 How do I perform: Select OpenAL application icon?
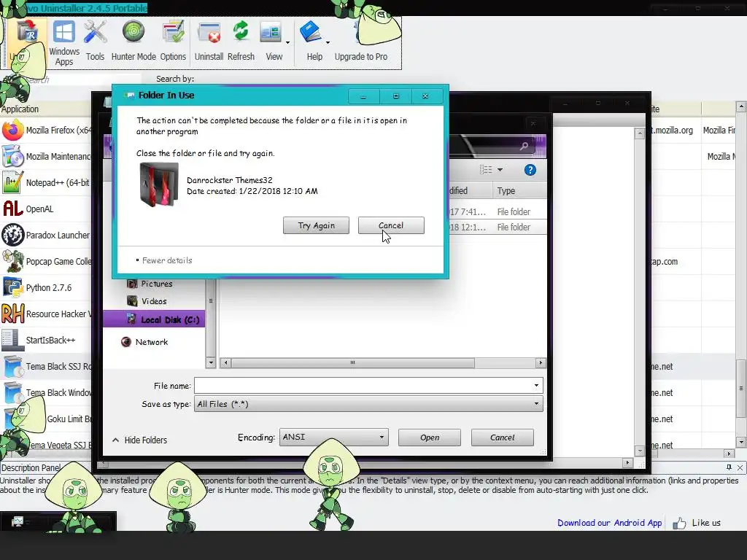[13, 209]
